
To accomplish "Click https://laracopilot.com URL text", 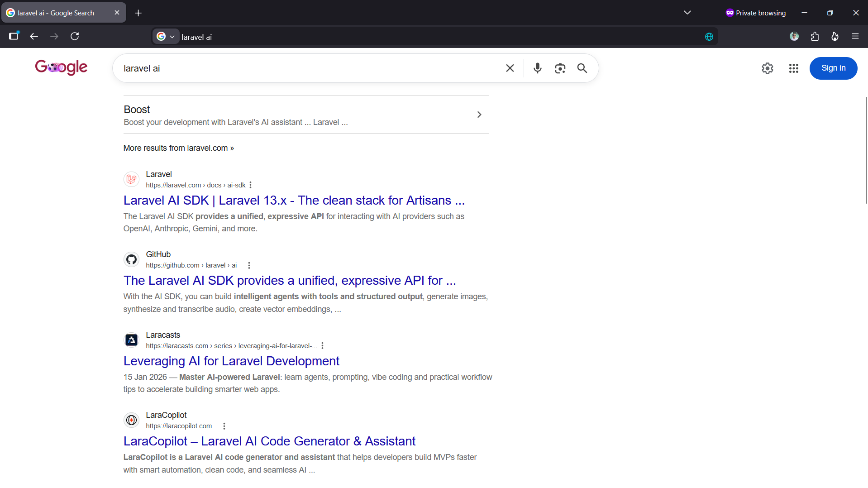I will coord(179,426).
